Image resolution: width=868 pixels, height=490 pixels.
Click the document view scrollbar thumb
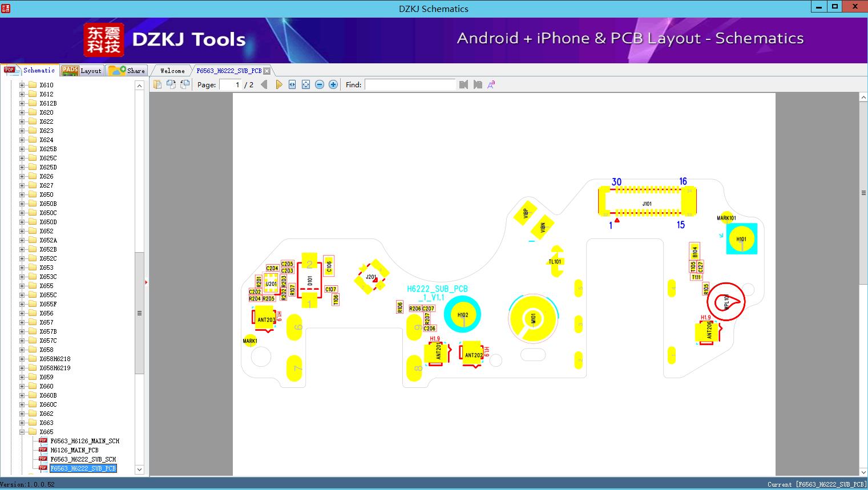pyautogui.click(x=863, y=193)
